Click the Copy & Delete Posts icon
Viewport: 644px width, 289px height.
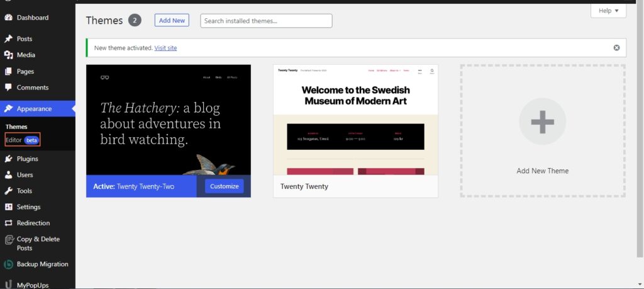pos(8,240)
